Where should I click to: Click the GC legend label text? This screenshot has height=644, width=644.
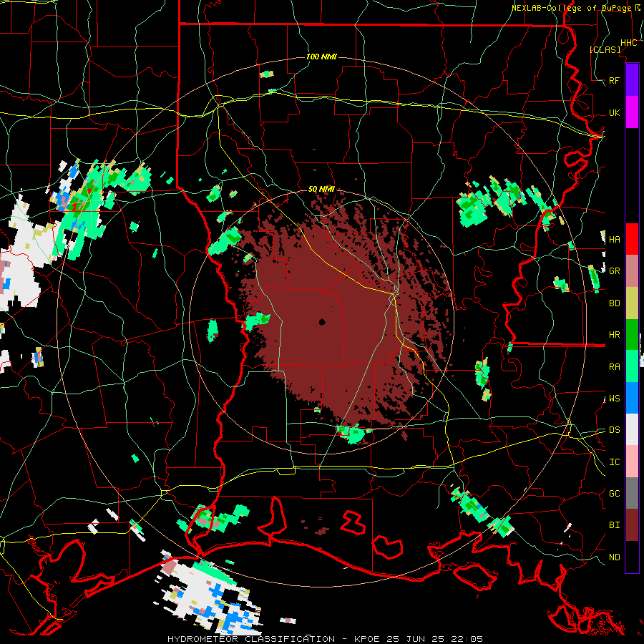615,494
